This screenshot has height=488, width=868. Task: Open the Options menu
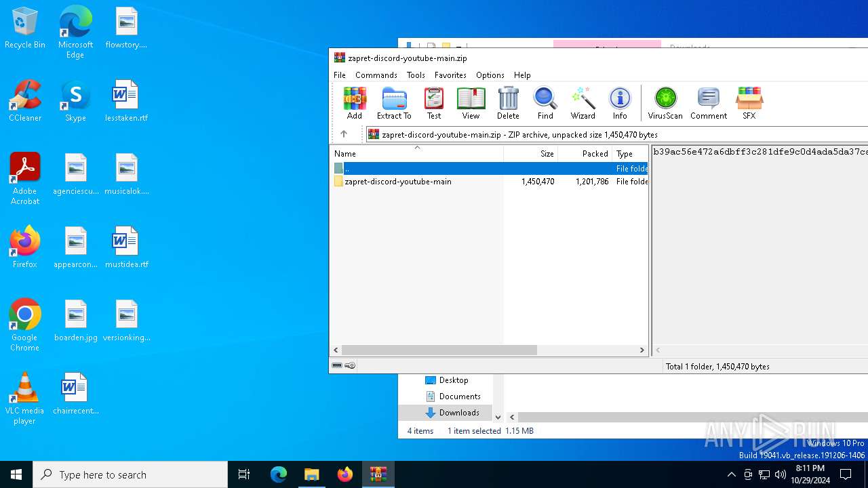pos(490,75)
